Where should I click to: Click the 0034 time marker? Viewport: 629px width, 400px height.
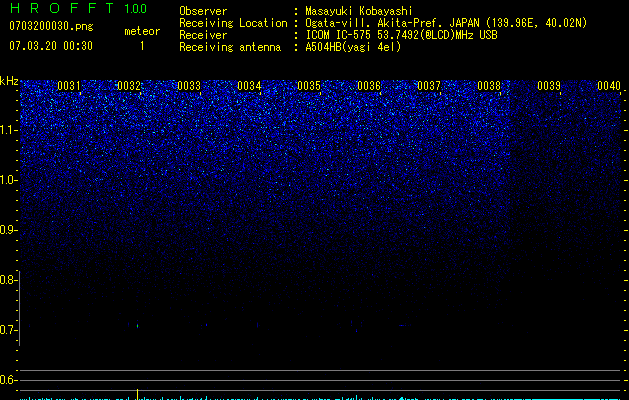249,86
